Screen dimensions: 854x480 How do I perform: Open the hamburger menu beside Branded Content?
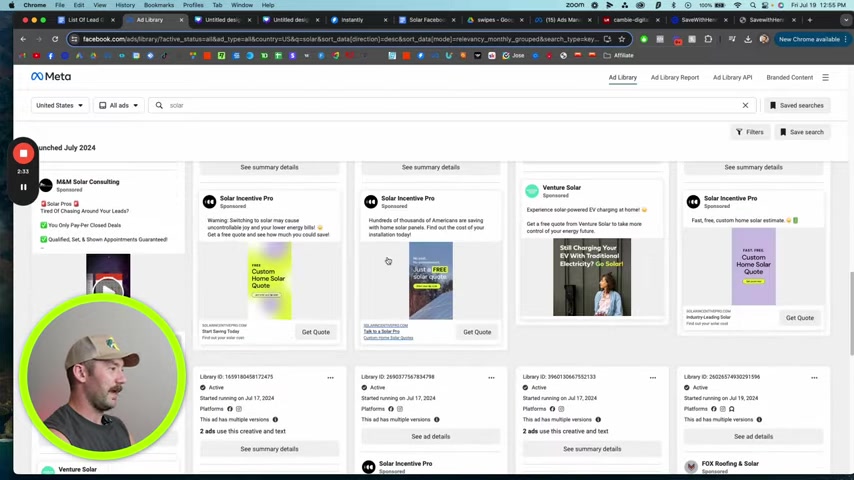pyautogui.click(x=825, y=77)
